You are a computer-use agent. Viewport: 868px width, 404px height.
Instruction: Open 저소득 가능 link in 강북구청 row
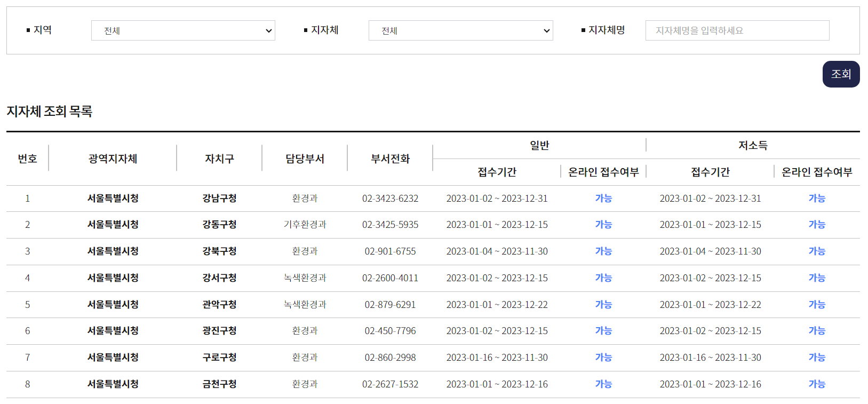coord(817,251)
